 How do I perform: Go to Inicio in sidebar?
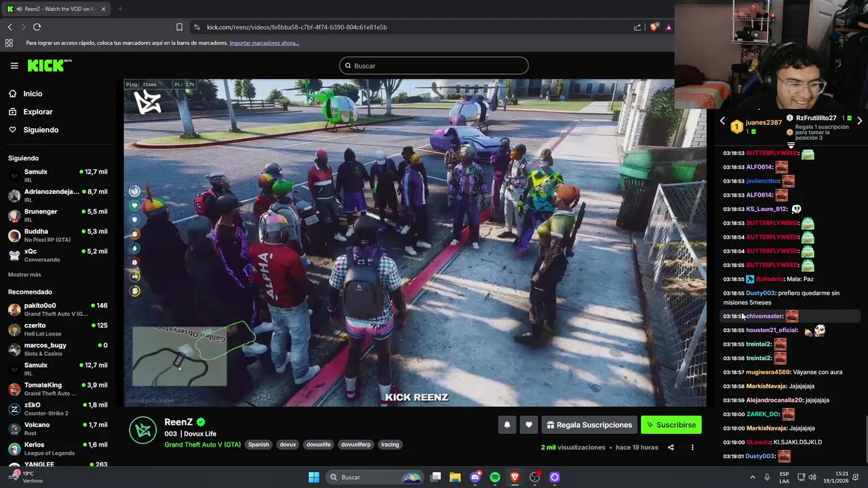[x=33, y=94]
